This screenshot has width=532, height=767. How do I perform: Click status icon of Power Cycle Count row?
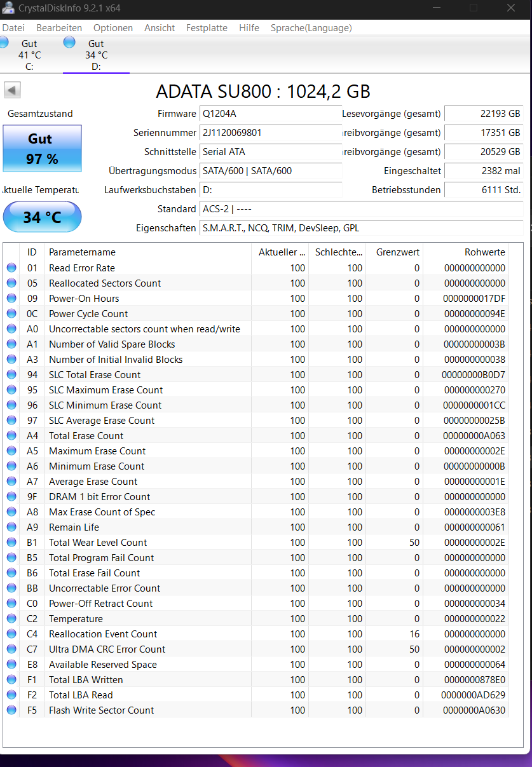click(11, 314)
